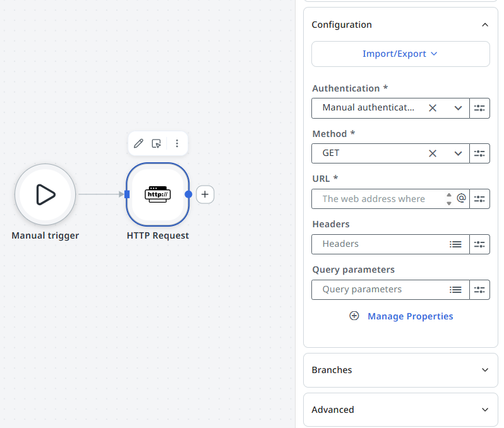This screenshot has width=504, height=428.
Task: Click the HTTP Request node label
Action: pyautogui.click(x=158, y=235)
